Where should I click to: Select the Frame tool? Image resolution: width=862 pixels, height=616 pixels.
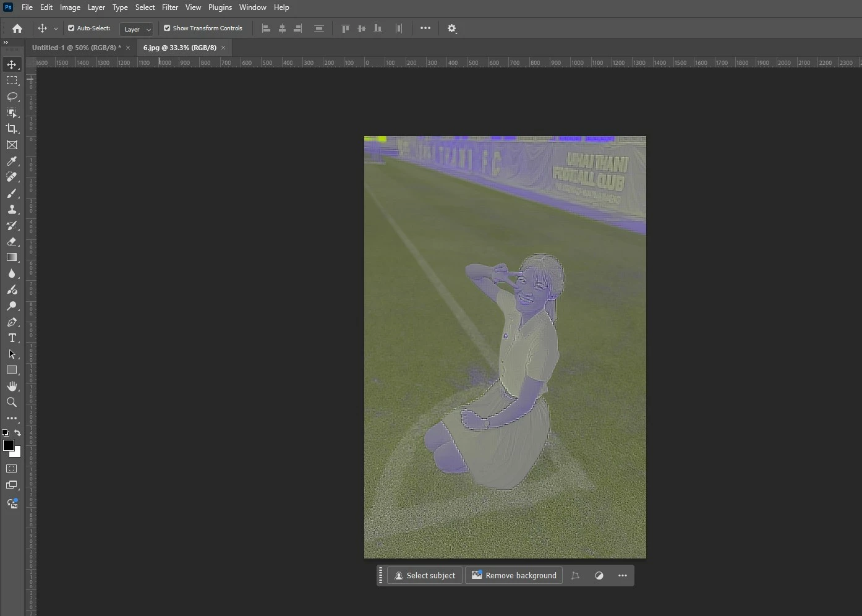(12, 145)
